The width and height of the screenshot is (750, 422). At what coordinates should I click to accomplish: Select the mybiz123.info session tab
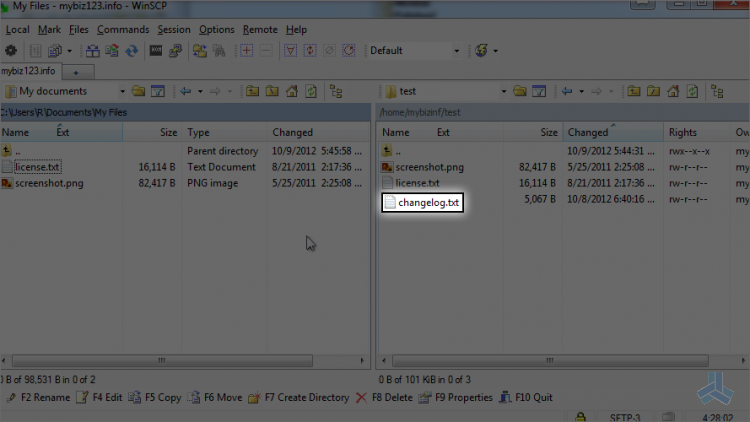click(x=29, y=71)
